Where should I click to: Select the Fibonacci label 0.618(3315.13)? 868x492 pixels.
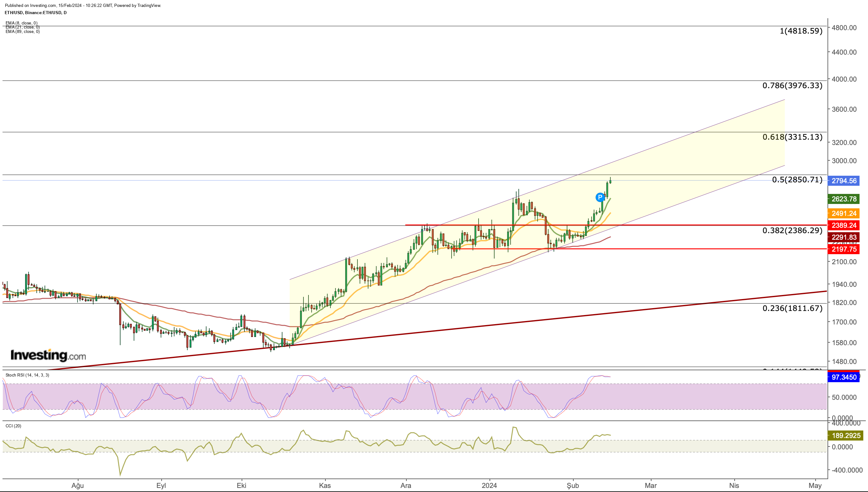coord(792,137)
